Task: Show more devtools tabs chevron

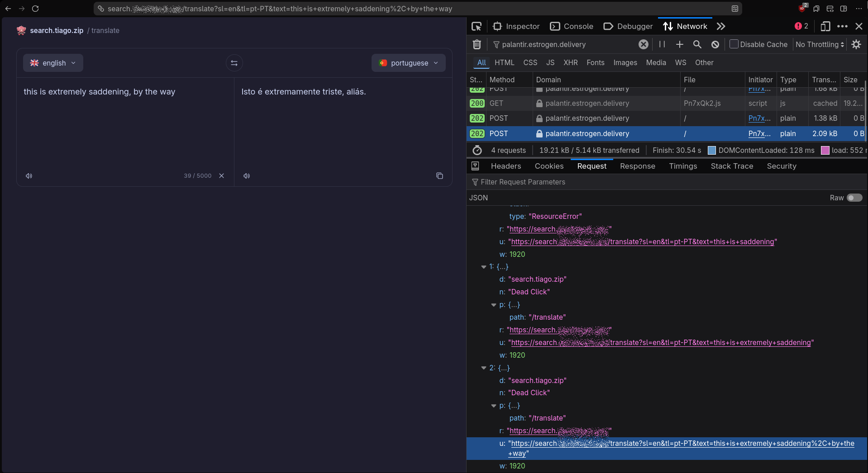Action: coord(721,26)
